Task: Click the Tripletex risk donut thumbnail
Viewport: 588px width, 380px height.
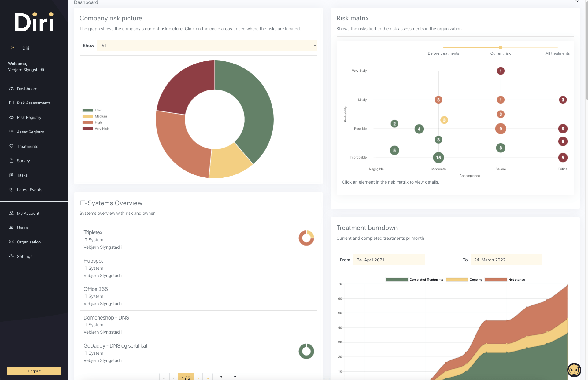Action: pyautogui.click(x=306, y=238)
